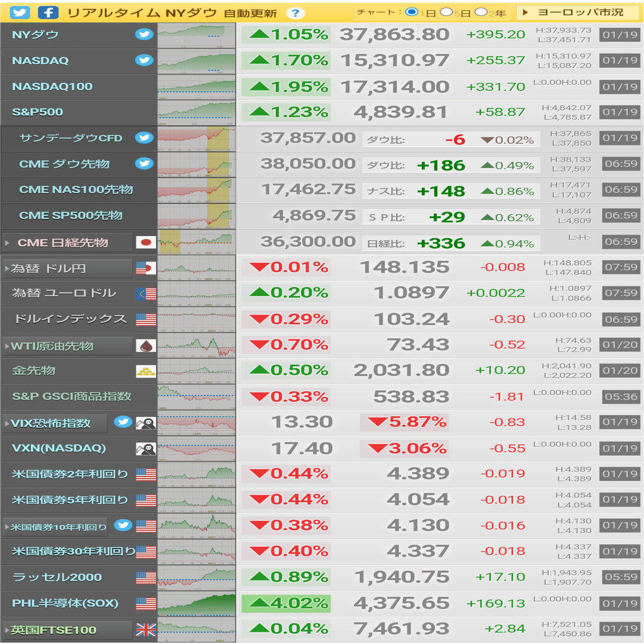Click US flag on 米国債券30年利回り row
The image size is (644, 644).
coord(146,552)
